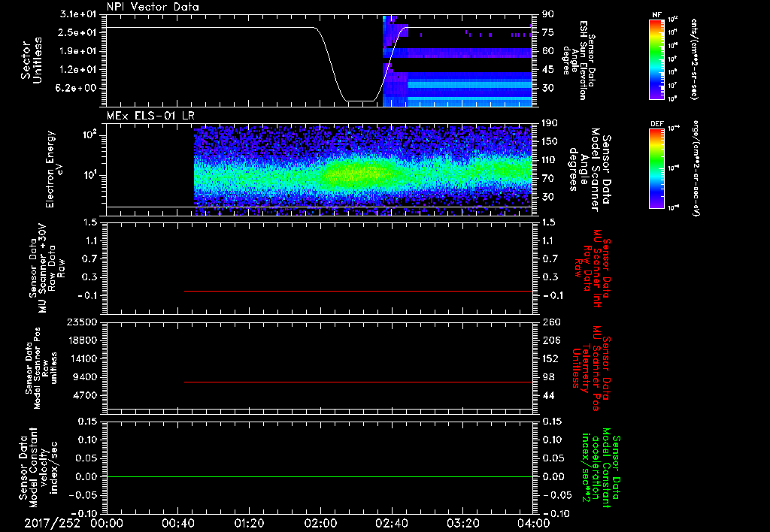Screen dimensions: 770x532
Task: Click the green zero line in velocity panel
Action: pyautogui.click(x=319, y=476)
